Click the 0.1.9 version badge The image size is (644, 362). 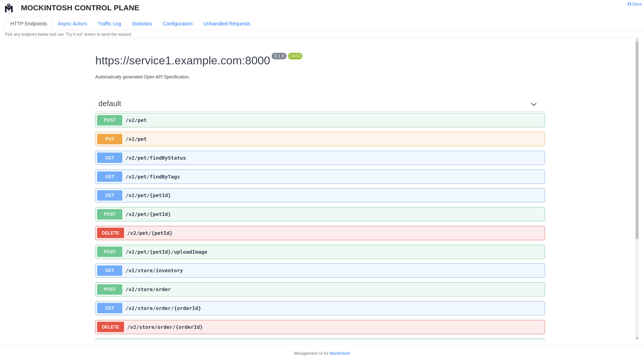pyautogui.click(x=279, y=56)
